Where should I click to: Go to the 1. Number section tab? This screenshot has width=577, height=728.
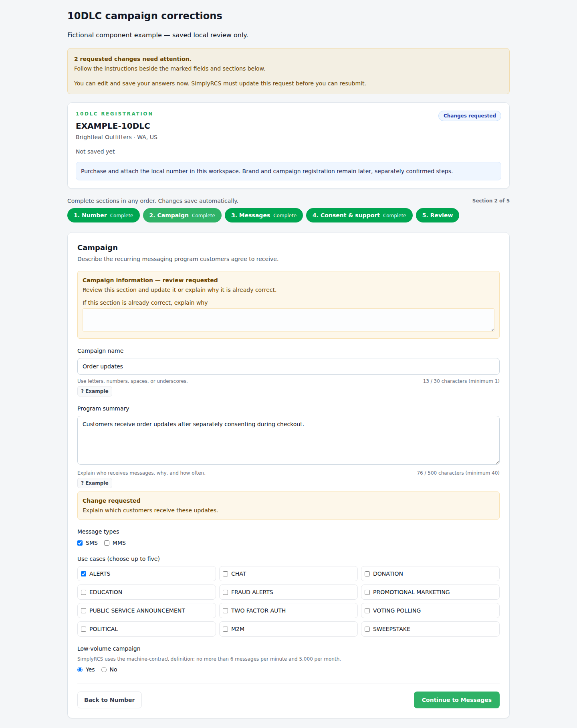coord(103,215)
